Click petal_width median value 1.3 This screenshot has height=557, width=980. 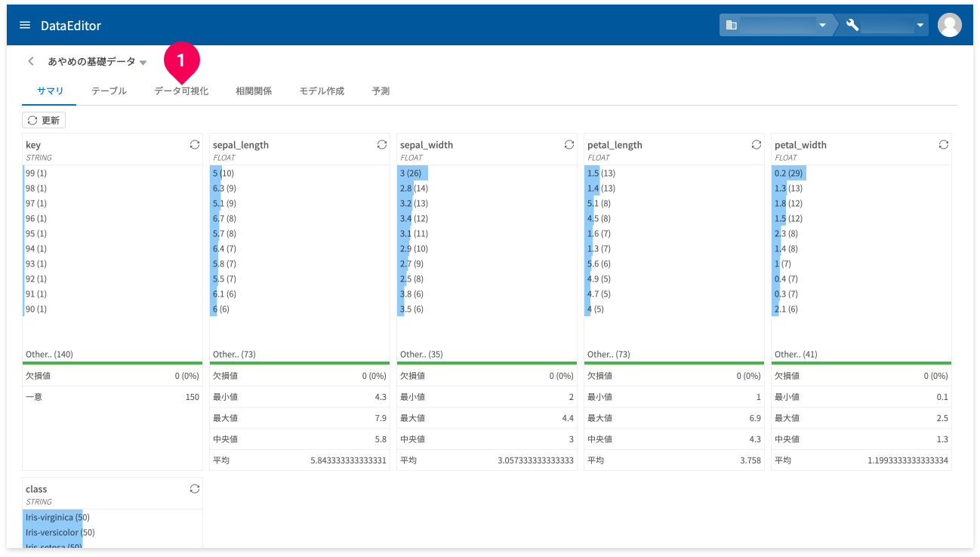point(941,439)
